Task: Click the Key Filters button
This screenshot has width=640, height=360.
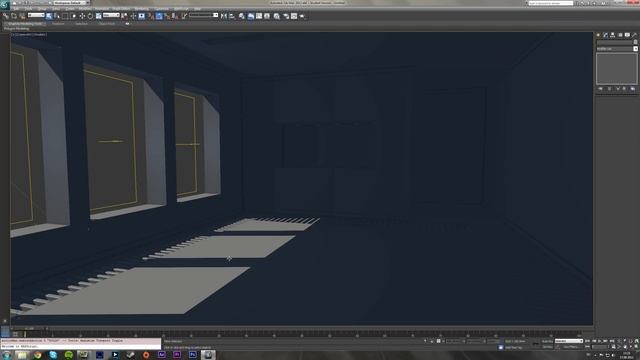Action: tap(571, 347)
